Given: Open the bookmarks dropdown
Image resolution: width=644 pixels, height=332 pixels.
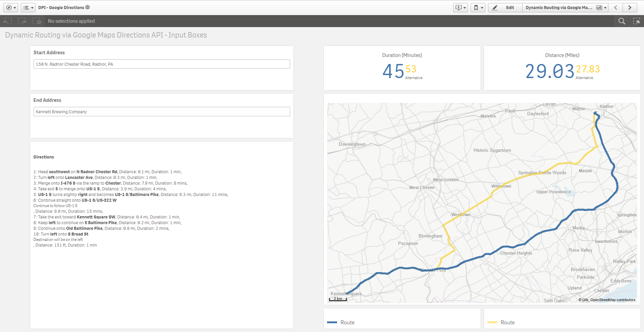Looking at the screenshot, I should tap(478, 8).
